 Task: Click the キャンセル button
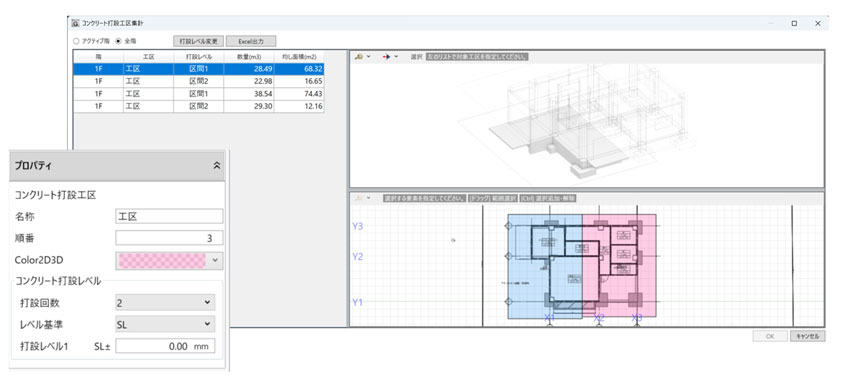click(x=808, y=336)
